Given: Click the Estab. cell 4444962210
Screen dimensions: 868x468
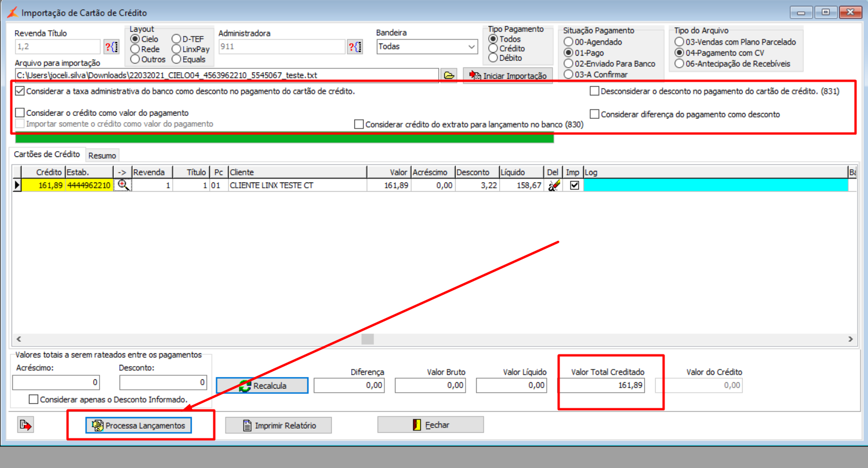Looking at the screenshot, I should [x=89, y=185].
